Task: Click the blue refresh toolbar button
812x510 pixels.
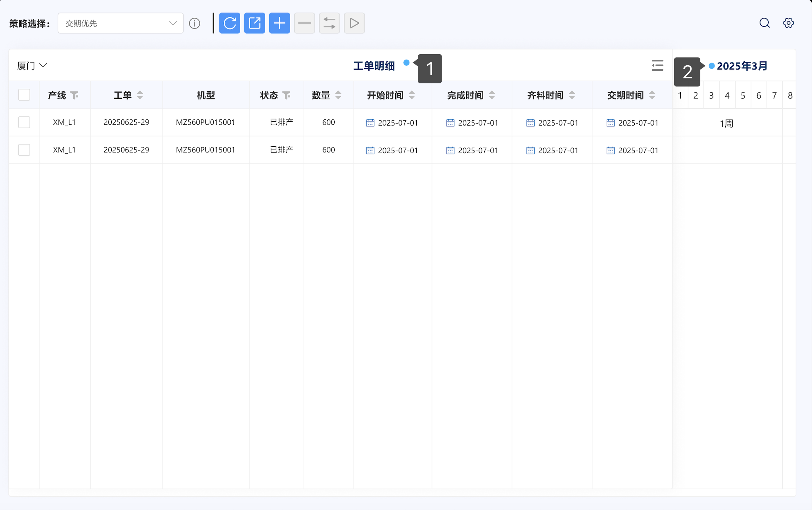Action: point(229,23)
